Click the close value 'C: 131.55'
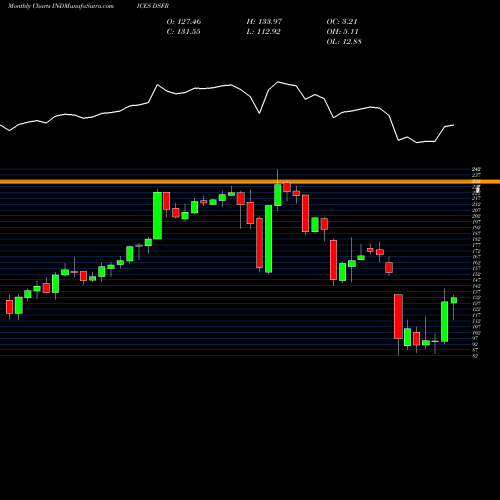Viewport: 500px width, 500px height. [183, 32]
